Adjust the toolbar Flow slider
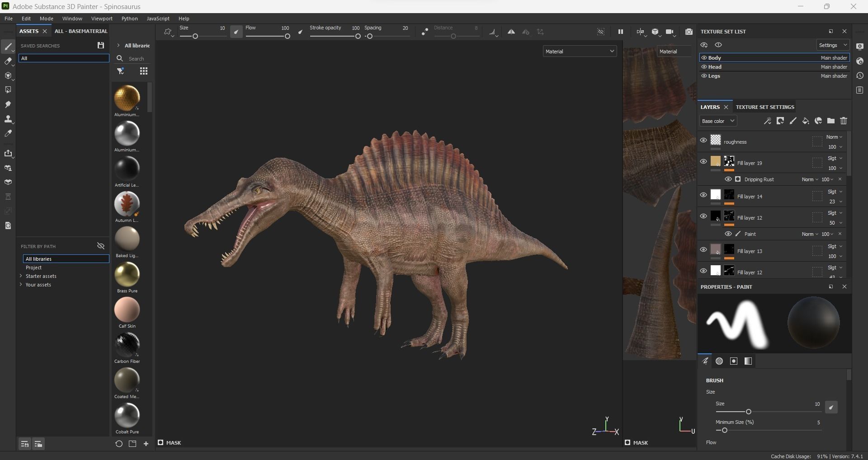The width and height of the screenshot is (868, 460). pos(268,36)
